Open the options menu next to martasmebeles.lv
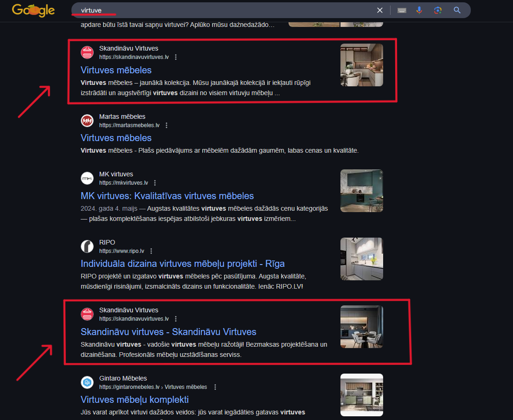This screenshot has height=420, width=513. click(167, 125)
